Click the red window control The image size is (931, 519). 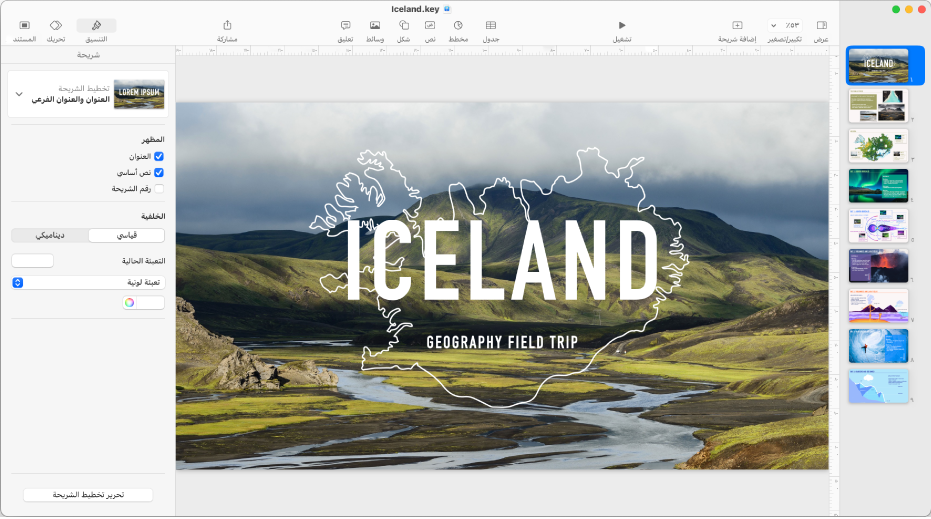[922, 10]
